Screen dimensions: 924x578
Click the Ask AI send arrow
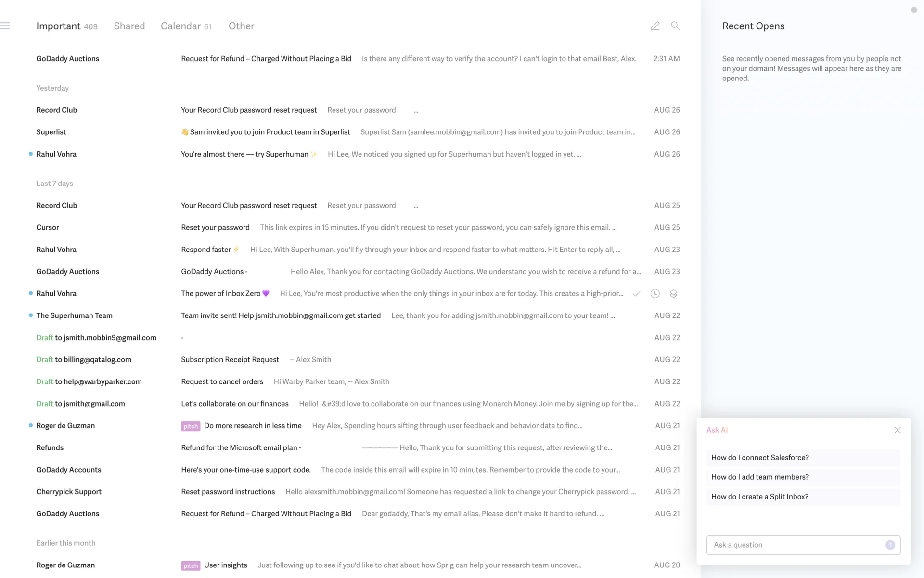pyautogui.click(x=890, y=545)
